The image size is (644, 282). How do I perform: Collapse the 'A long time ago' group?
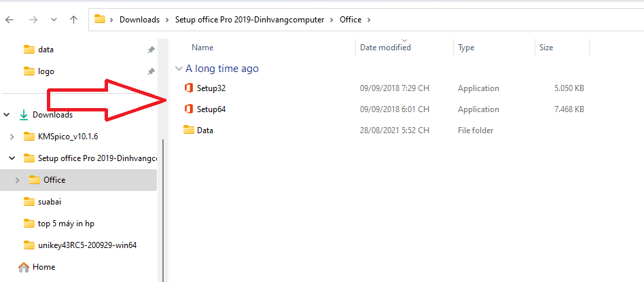pyautogui.click(x=179, y=69)
